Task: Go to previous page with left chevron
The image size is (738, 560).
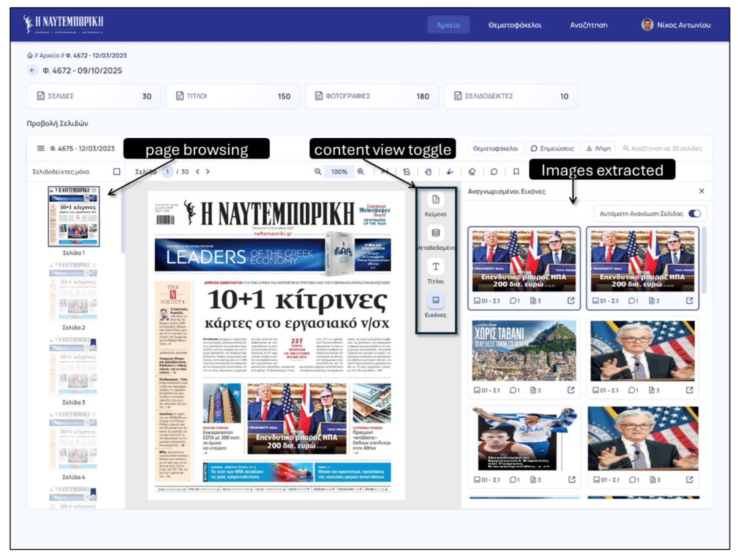Action: 198,172
